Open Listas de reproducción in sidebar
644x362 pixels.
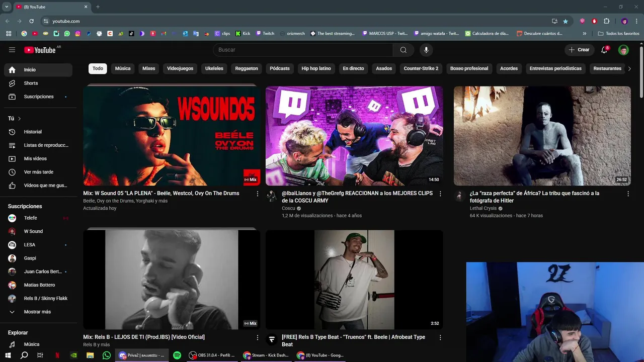[x=38, y=145]
